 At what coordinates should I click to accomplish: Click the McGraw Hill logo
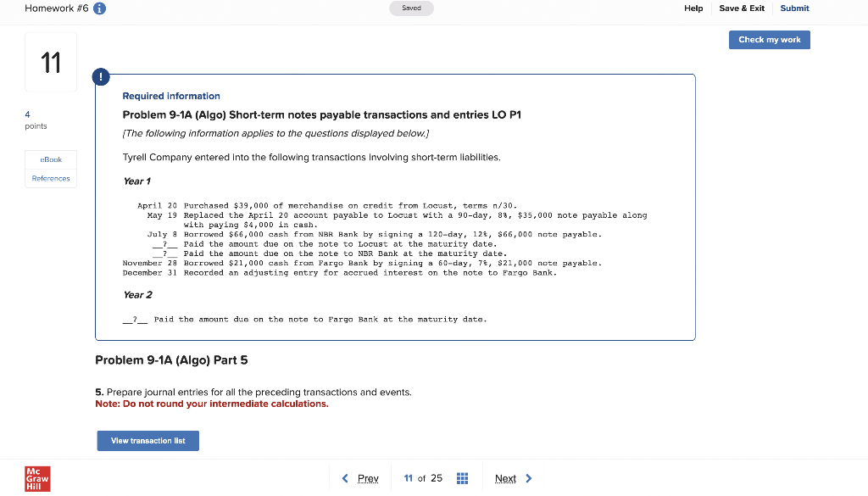click(37, 479)
